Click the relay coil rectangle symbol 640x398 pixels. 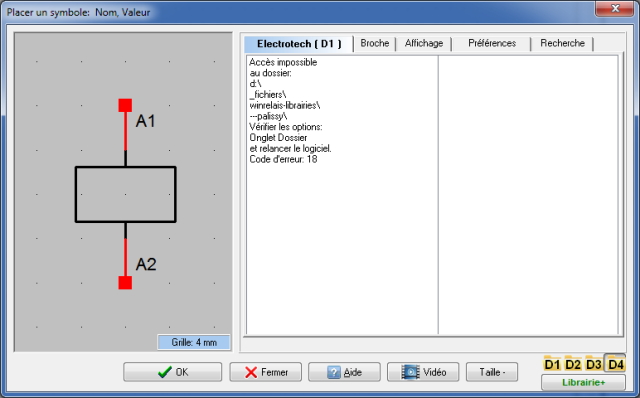[x=126, y=194]
